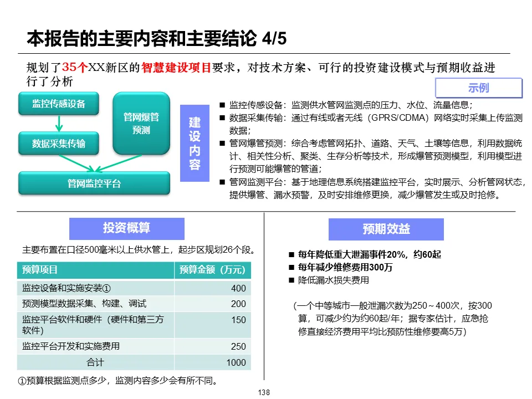Click the 监控平台开发和实施费用 row label
Screen dimensions: 532x399
click(71, 346)
